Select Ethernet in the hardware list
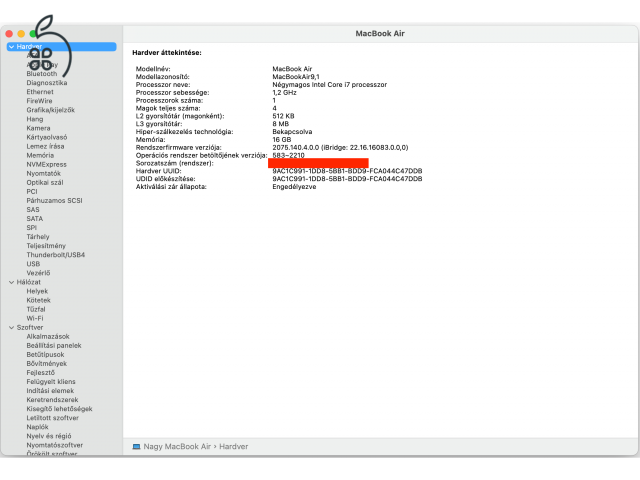Image resolution: width=640 pixels, height=480 pixels. click(x=40, y=92)
